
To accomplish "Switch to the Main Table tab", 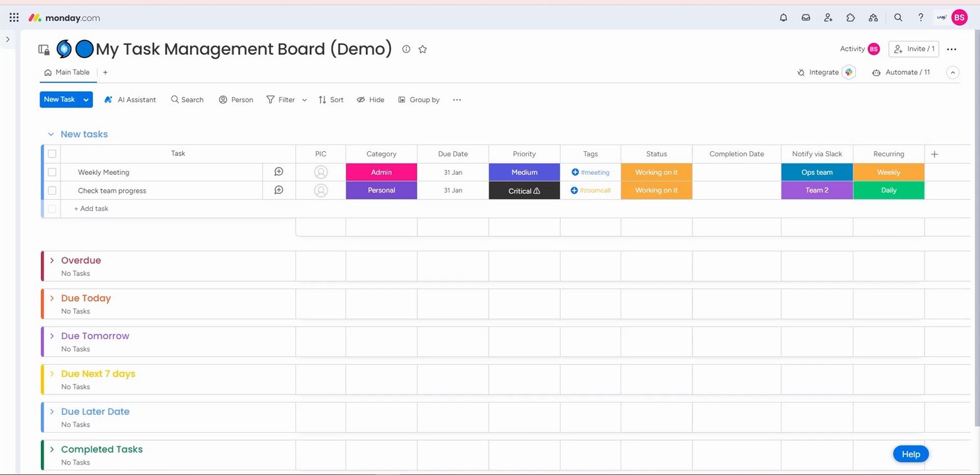I will [x=67, y=73].
